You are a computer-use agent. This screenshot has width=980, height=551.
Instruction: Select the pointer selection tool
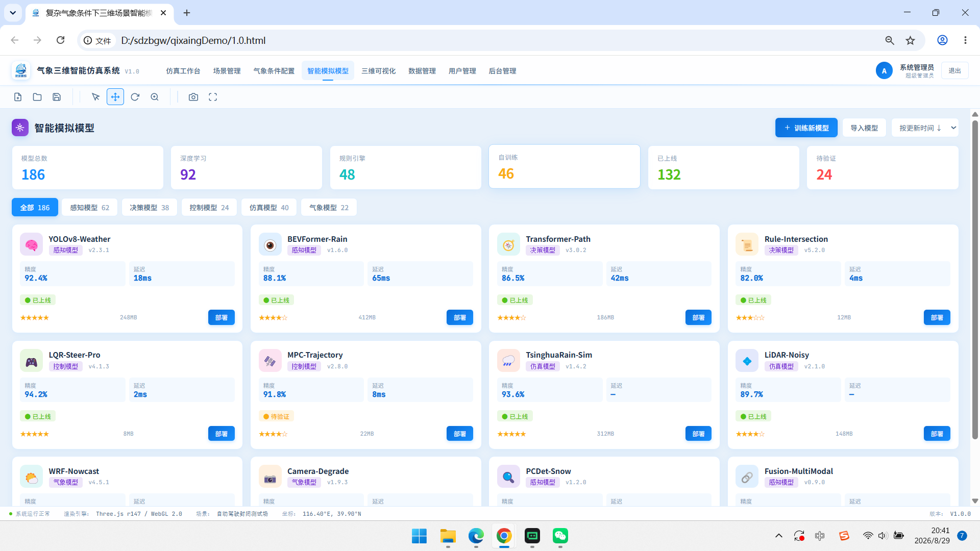click(95, 97)
